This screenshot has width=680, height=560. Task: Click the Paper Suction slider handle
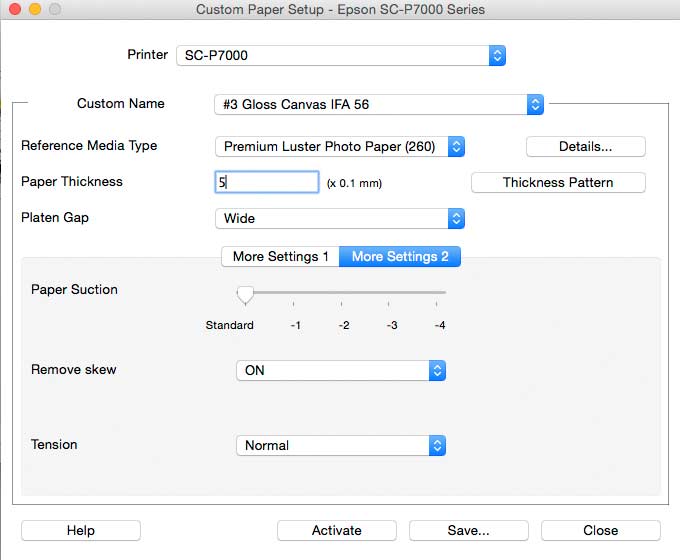pyautogui.click(x=245, y=295)
